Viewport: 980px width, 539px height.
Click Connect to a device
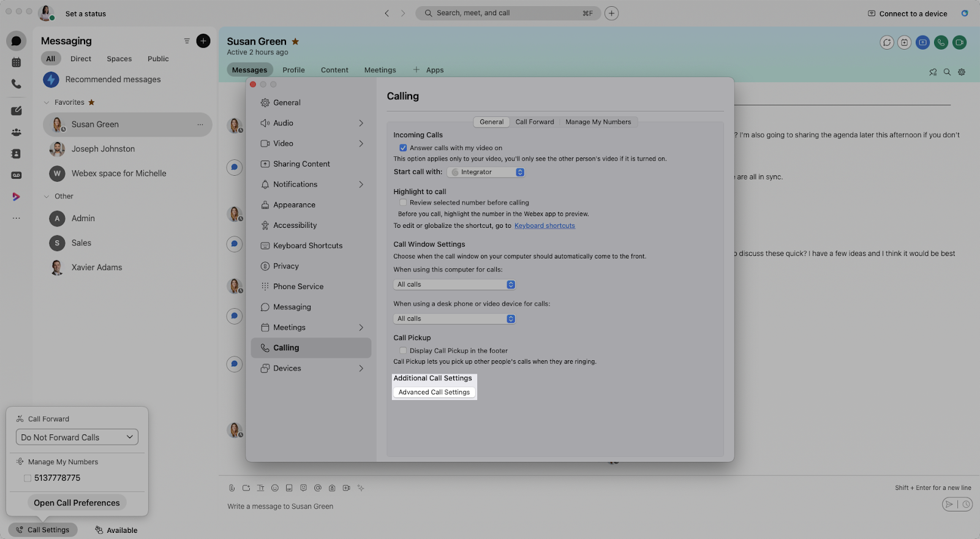[908, 13]
